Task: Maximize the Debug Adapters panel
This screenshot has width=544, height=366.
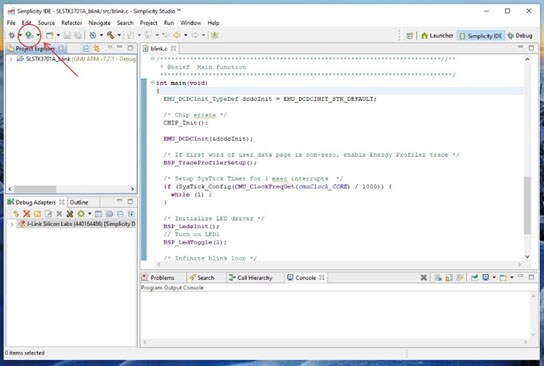Action: [x=130, y=202]
